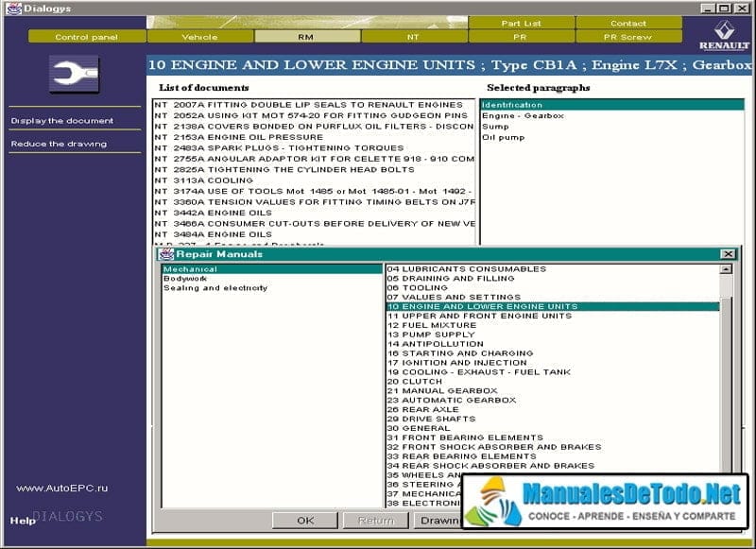Click the Dialogys title bar icon
This screenshot has width=756, height=549.
[x=13, y=9]
